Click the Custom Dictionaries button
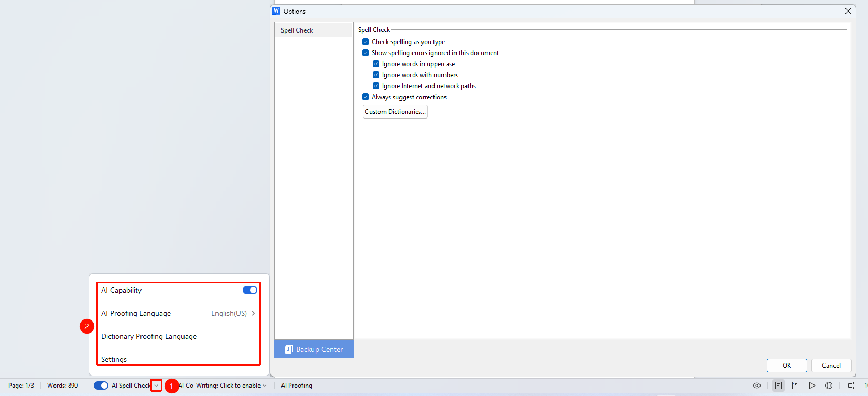The height and width of the screenshot is (396, 868). click(x=395, y=112)
